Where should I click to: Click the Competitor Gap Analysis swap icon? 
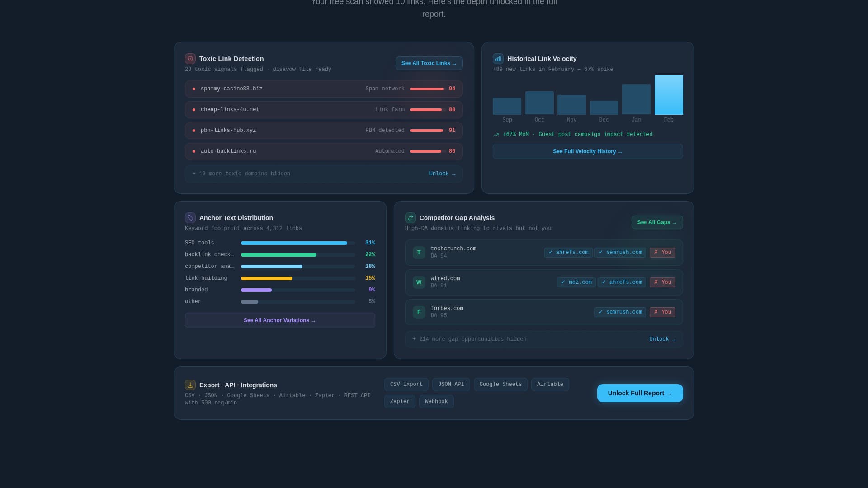[410, 218]
